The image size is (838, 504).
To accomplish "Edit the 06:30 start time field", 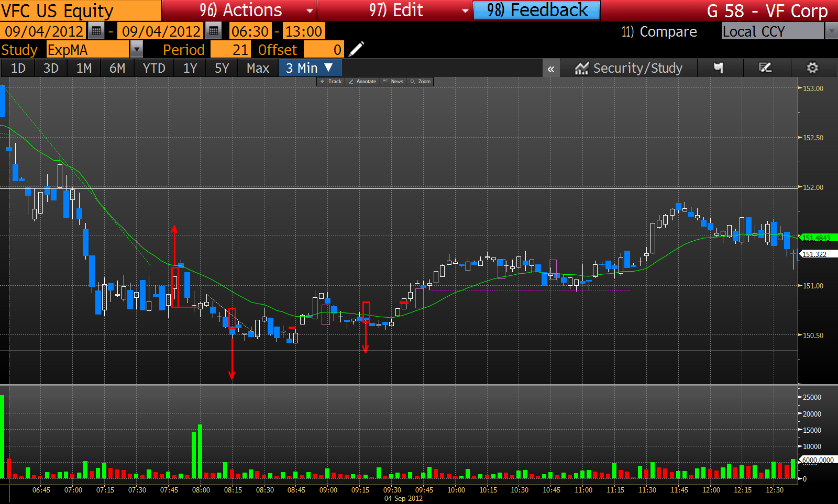I will (250, 31).
